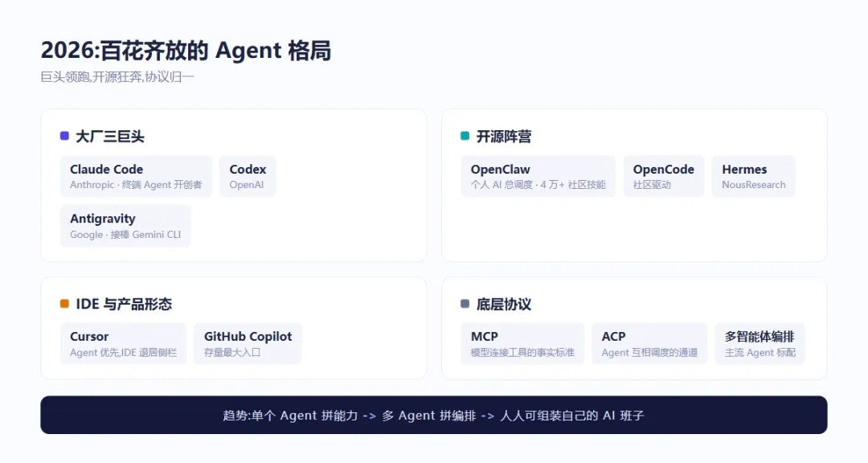Screen dimensions: 868x463
Task: Click the title 2026:百花齐放的 Agent 格局
Action: (x=186, y=51)
